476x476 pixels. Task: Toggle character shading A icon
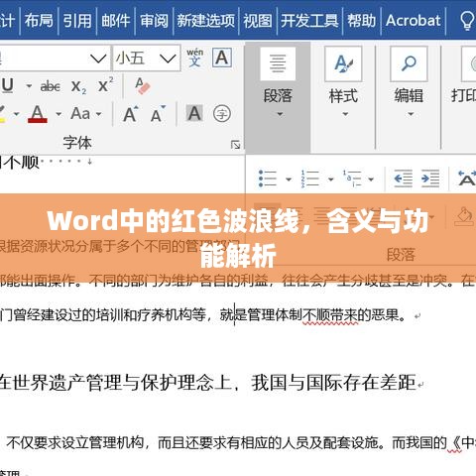pos(194,114)
